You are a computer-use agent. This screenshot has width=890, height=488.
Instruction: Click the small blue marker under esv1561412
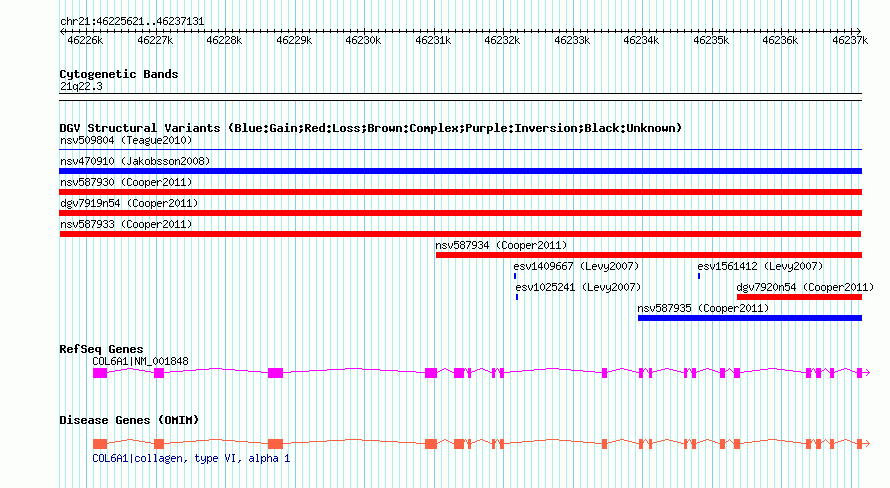pos(699,276)
